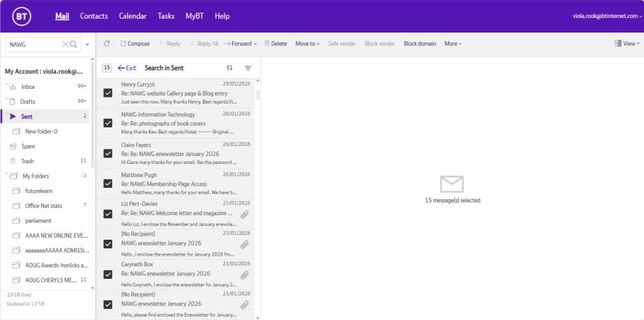
Task: Uncheck the Matthew Pugh email checkbox
Action: click(x=107, y=183)
